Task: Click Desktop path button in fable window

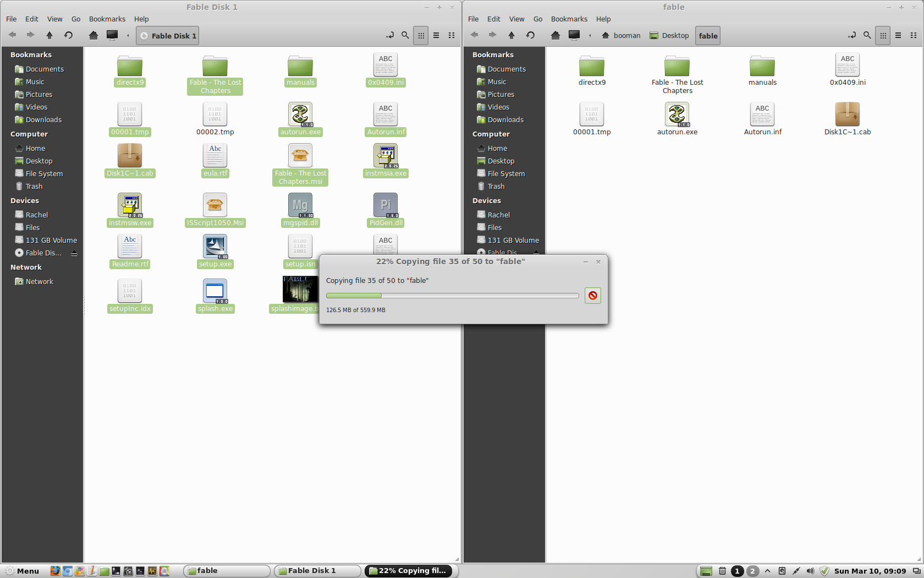Action: pyautogui.click(x=669, y=36)
